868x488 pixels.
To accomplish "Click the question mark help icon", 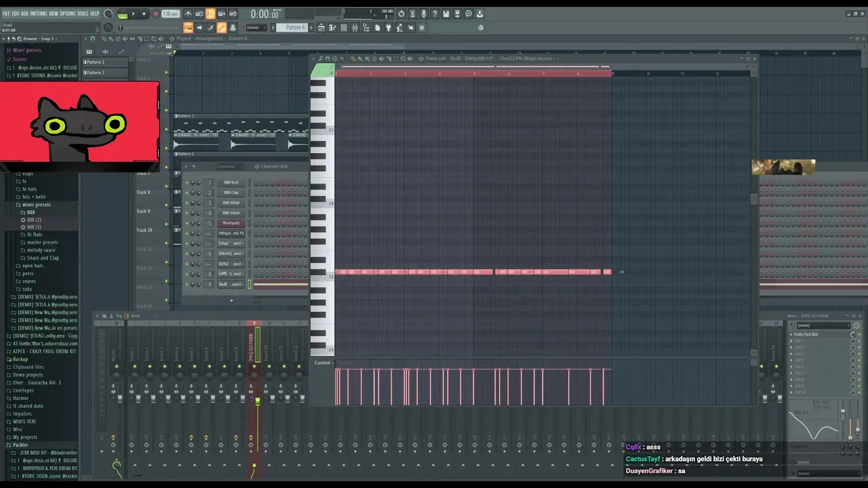I will 435,14.
